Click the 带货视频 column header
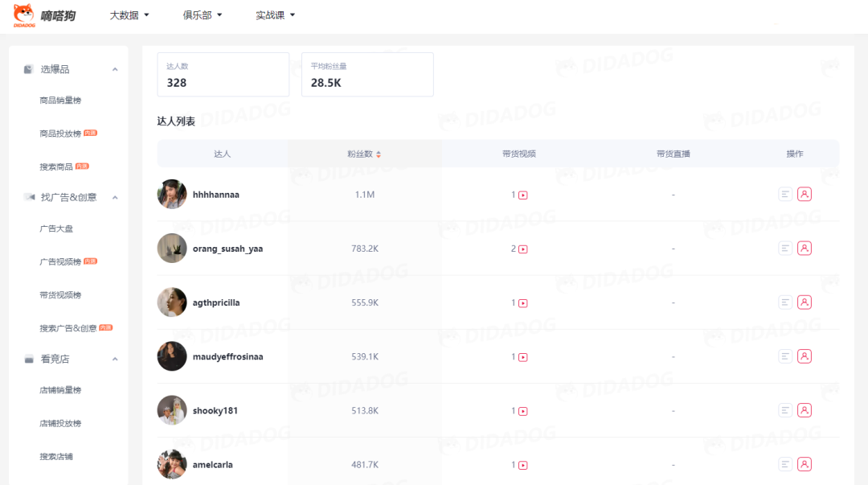This screenshot has width=868, height=485. [518, 154]
